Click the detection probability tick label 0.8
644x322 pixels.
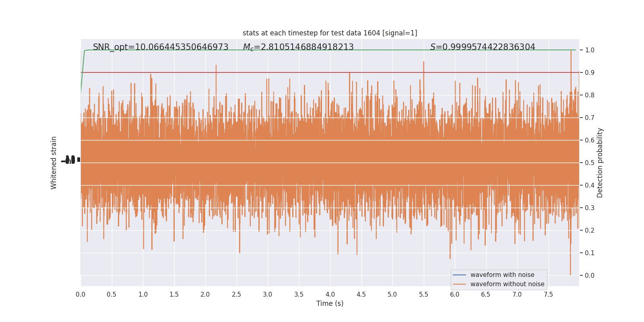pyautogui.click(x=590, y=95)
